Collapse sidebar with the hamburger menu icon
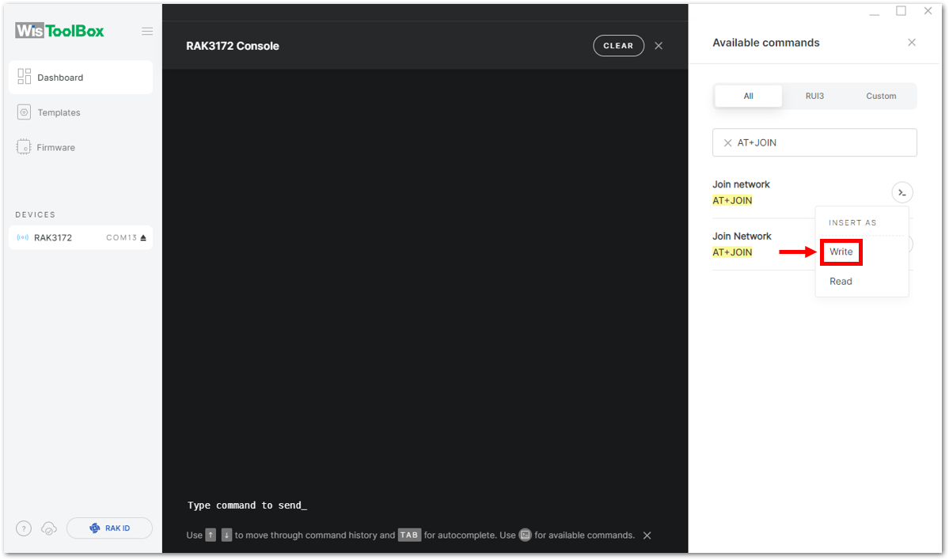This screenshot has width=949, height=560. pyautogui.click(x=147, y=32)
